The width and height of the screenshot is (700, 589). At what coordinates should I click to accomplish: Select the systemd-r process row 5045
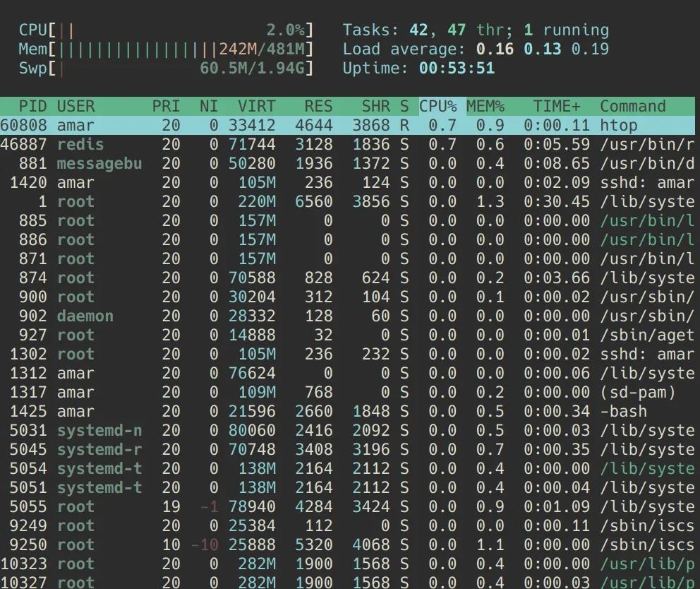point(347,450)
